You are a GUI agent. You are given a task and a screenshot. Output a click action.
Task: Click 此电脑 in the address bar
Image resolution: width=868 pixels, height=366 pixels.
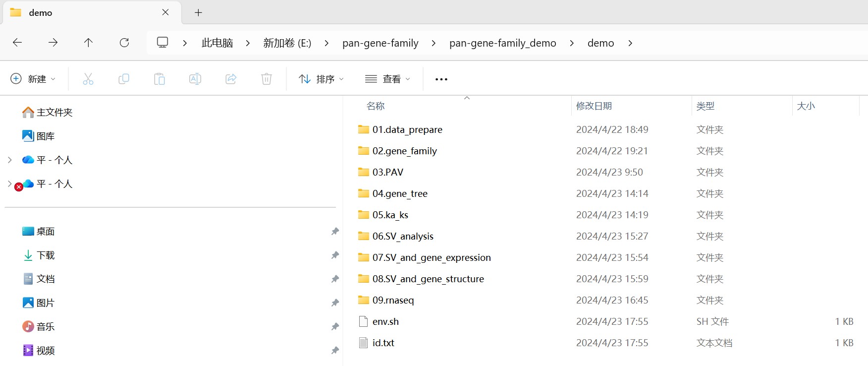(x=217, y=43)
